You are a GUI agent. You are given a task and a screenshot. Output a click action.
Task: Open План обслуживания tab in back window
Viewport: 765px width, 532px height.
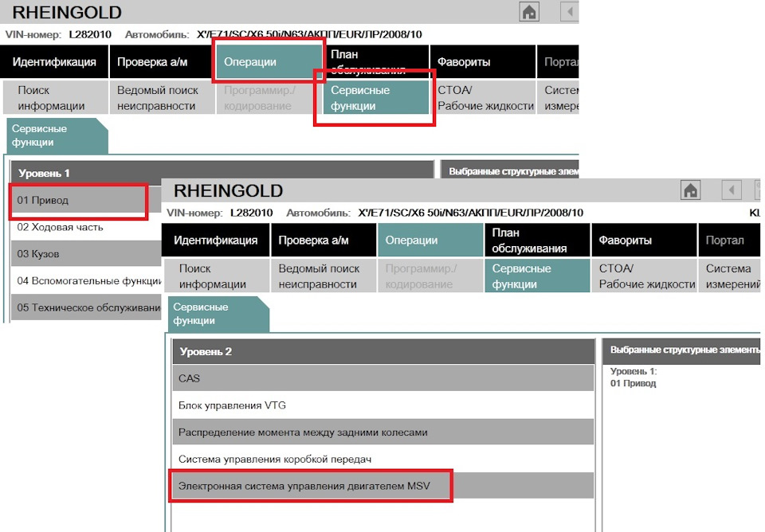375,62
